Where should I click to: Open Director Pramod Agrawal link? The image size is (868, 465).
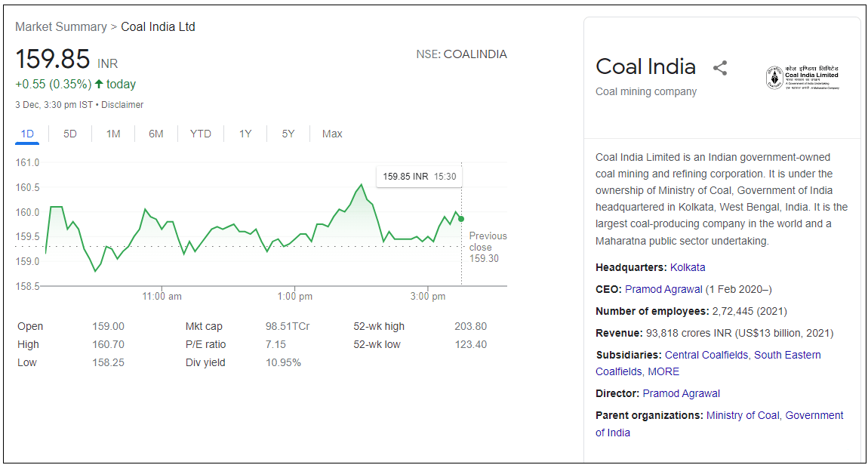pyautogui.click(x=681, y=393)
